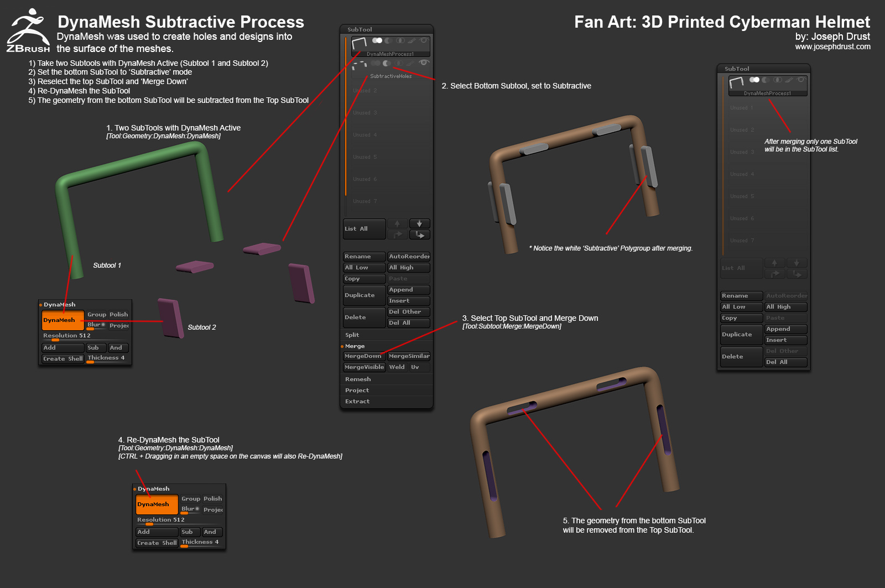Click Delete in the middle SubTool panel
This screenshot has height=588, width=885.
[x=365, y=318]
